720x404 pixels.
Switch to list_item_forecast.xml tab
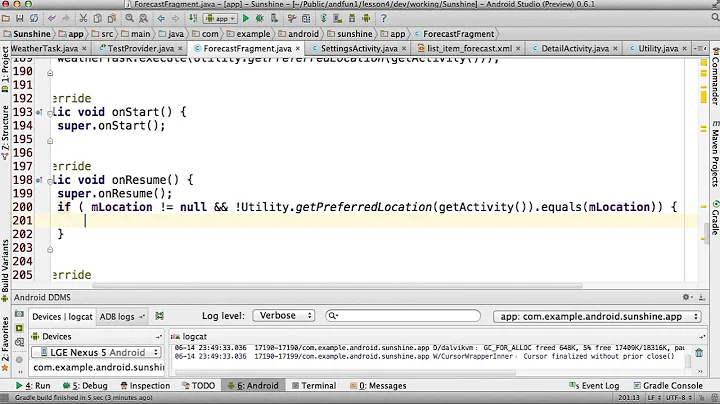point(469,48)
